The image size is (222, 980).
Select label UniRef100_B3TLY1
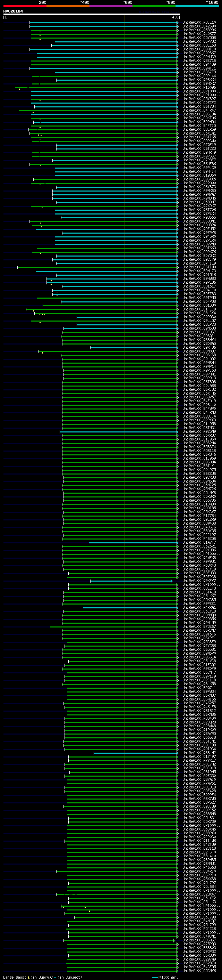(x=199, y=466)
